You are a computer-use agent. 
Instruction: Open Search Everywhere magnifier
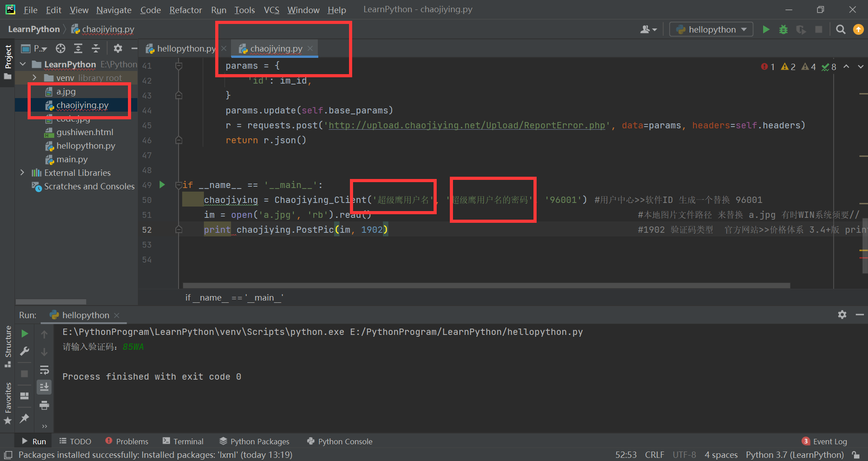(841, 29)
